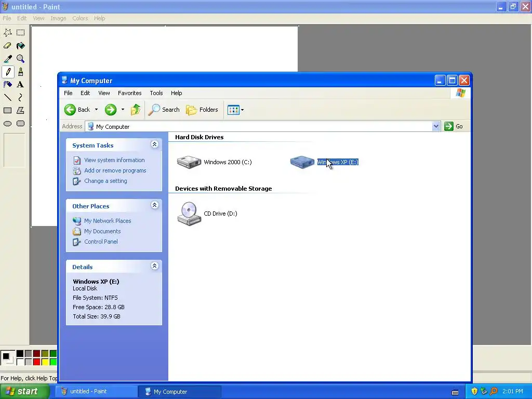This screenshot has height=399, width=532.
Task: Pick the Eraser tool in Paint
Action: tap(7, 46)
